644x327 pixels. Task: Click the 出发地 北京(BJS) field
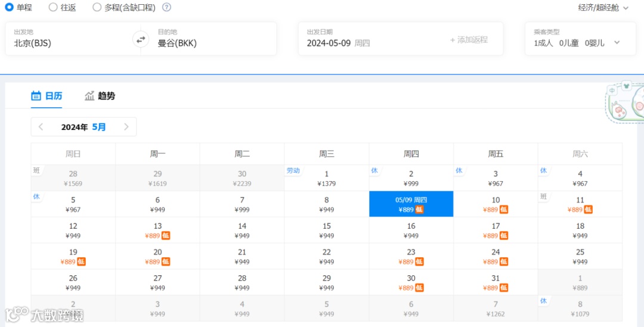point(69,39)
